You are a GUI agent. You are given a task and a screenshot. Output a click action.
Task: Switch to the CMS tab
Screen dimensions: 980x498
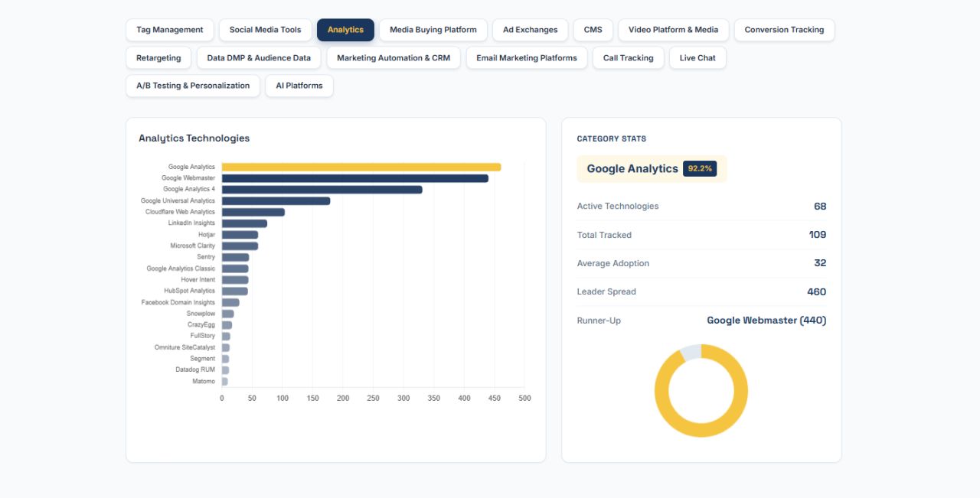(593, 30)
